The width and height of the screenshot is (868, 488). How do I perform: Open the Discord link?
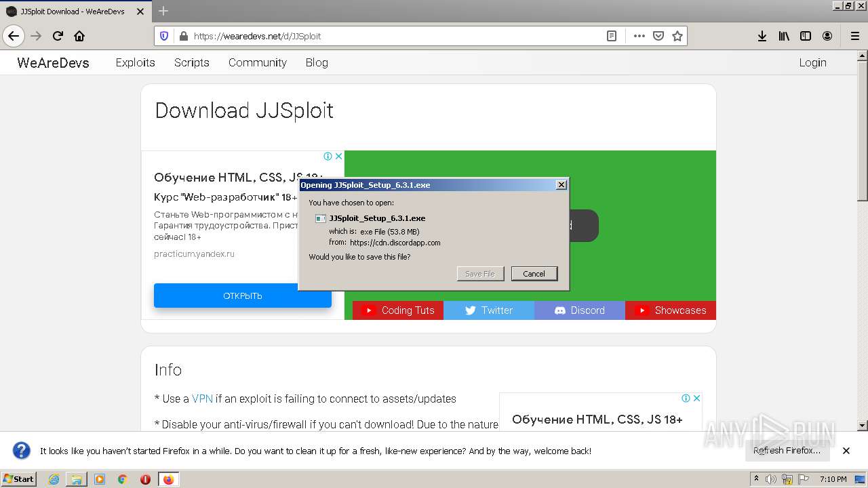tap(580, 310)
